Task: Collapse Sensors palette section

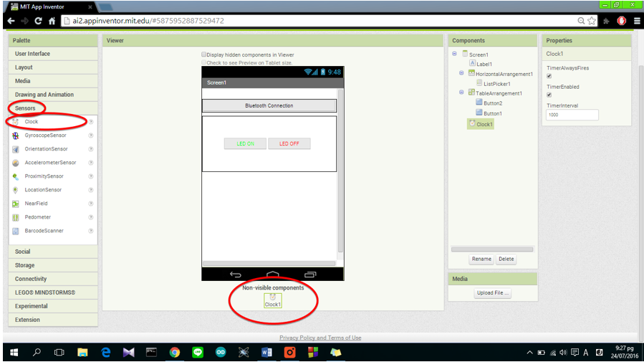Action: (x=53, y=108)
